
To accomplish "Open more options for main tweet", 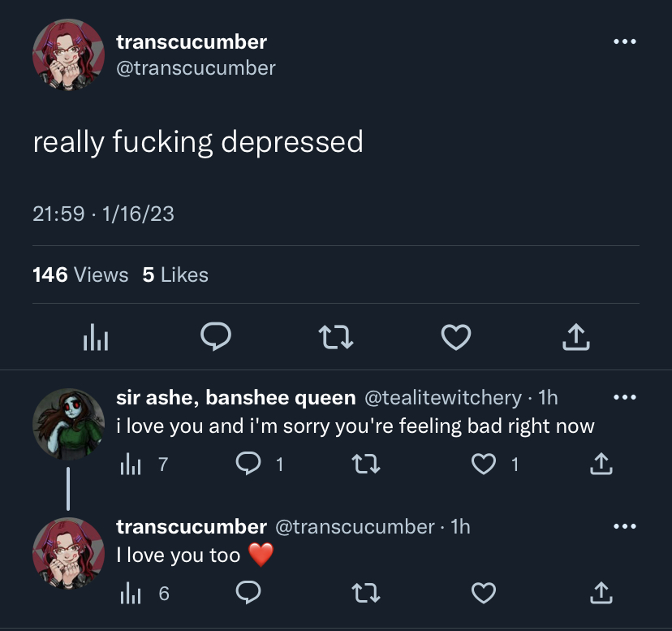I will tap(624, 41).
